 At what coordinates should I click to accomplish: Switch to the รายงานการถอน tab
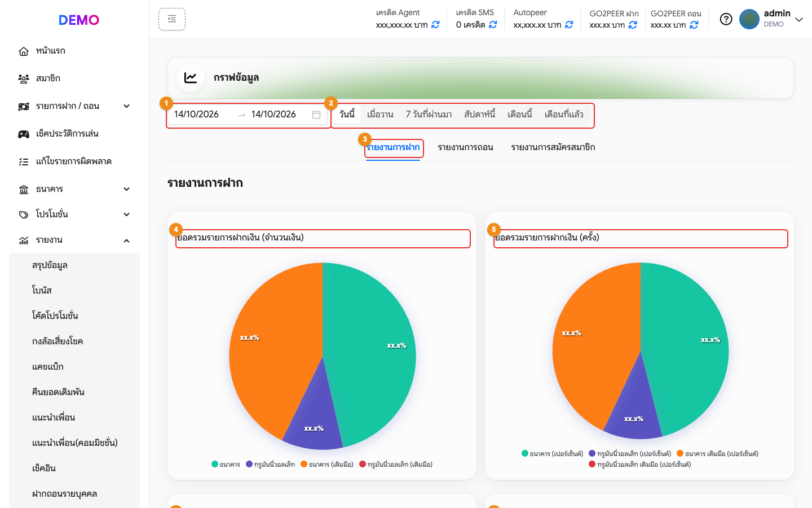coord(466,147)
